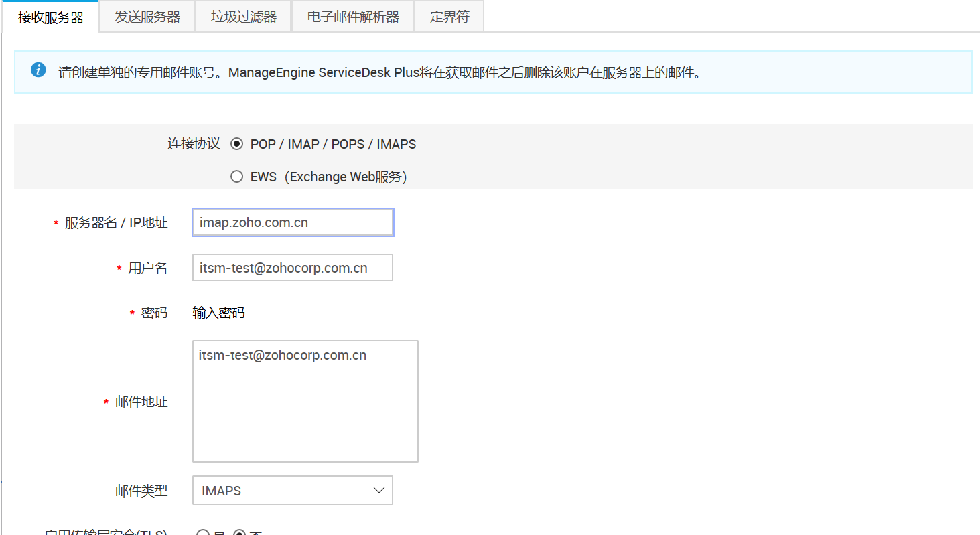Screen dimensions: 980x535
Task: Choose the EWS (Exchange Web服务) protocol option
Action: 236,177
